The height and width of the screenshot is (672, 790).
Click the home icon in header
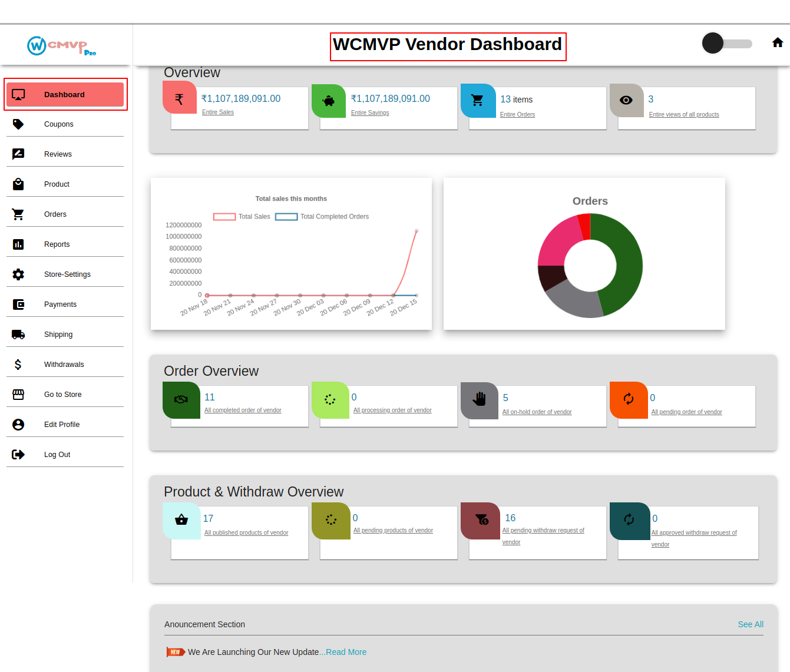click(x=778, y=42)
